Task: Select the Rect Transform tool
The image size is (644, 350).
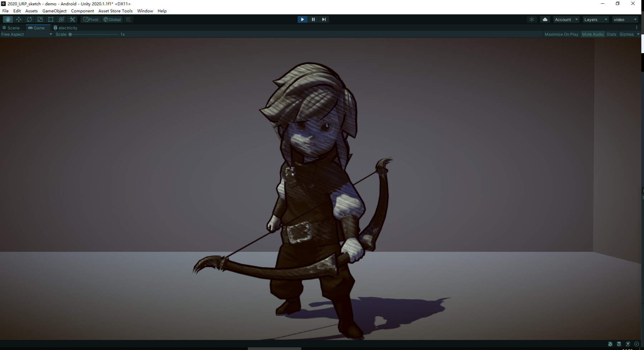Action: tap(50, 19)
